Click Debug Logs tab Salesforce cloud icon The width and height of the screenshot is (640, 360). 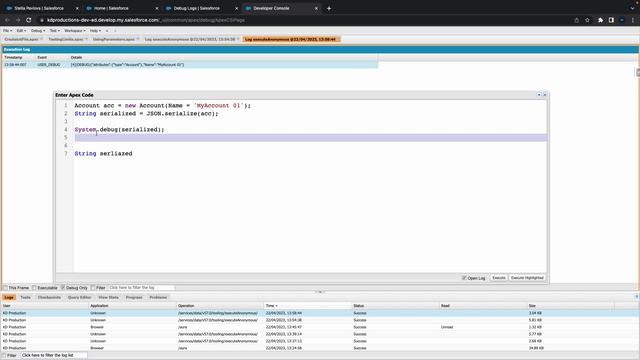(x=168, y=8)
